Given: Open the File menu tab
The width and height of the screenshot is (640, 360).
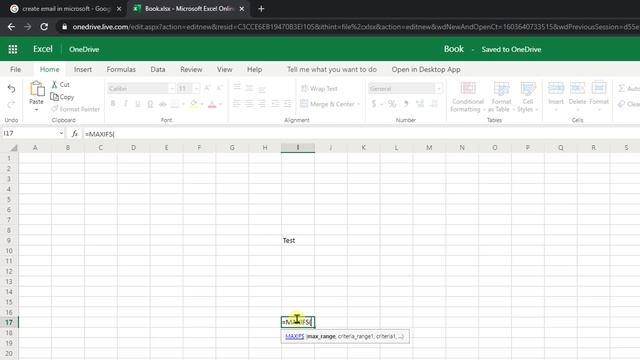Looking at the screenshot, I should tap(16, 69).
